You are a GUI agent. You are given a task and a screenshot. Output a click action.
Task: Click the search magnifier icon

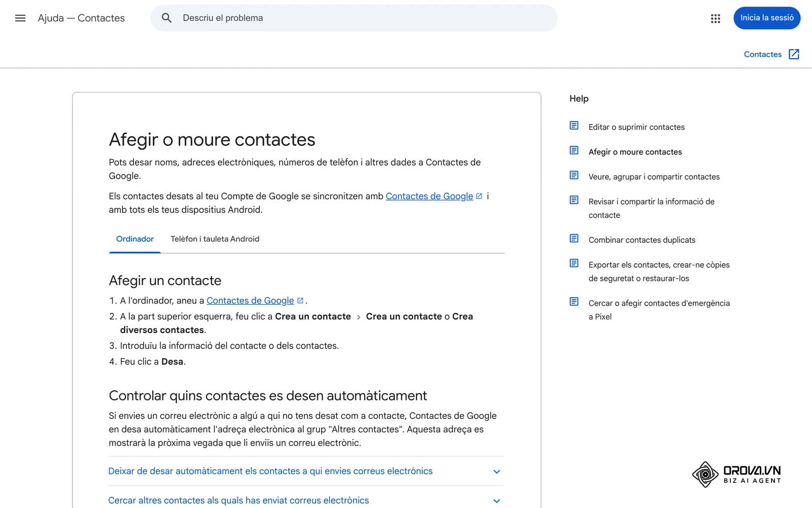166,18
